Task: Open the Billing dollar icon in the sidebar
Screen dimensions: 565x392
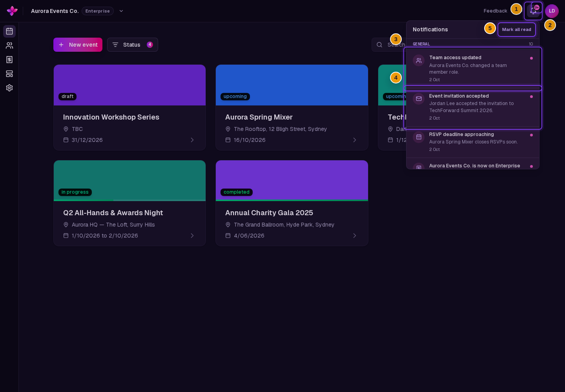Action: tap(9, 60)
